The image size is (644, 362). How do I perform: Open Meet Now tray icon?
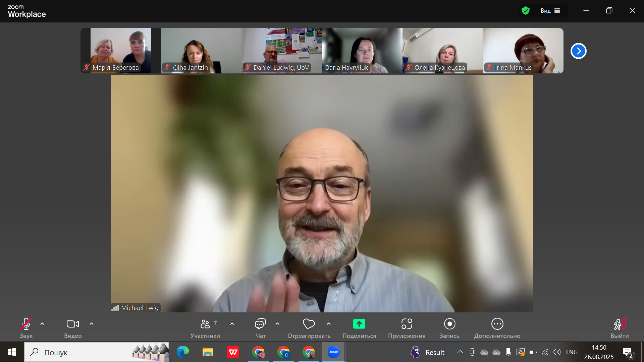click(x=473, y=352)
